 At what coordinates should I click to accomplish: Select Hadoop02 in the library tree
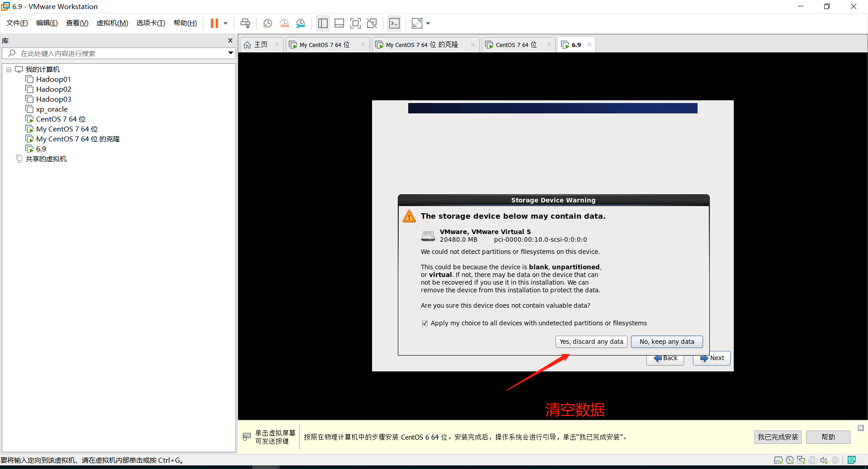click(x=53, y=89)
